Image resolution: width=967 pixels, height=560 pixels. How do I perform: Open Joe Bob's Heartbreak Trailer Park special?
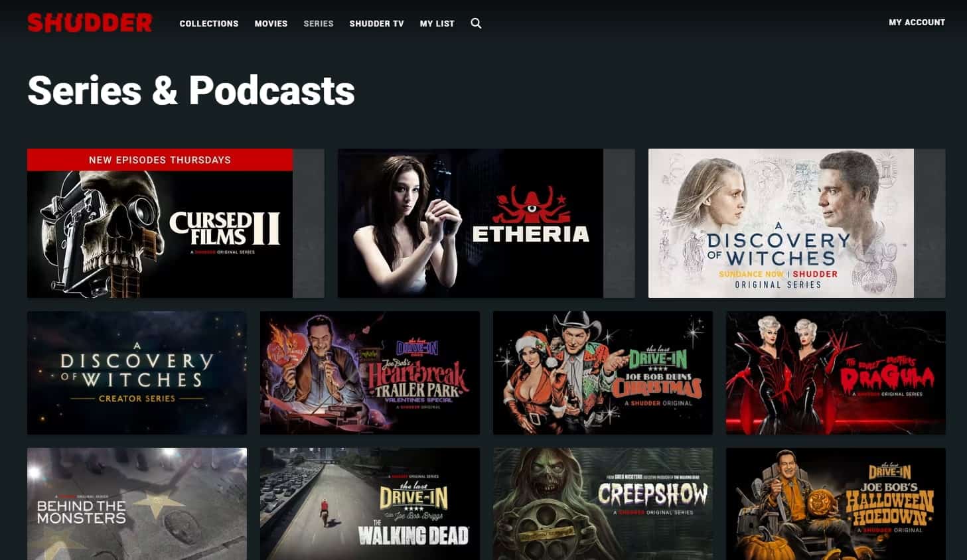pyautogui.click(x=370, y=372)
